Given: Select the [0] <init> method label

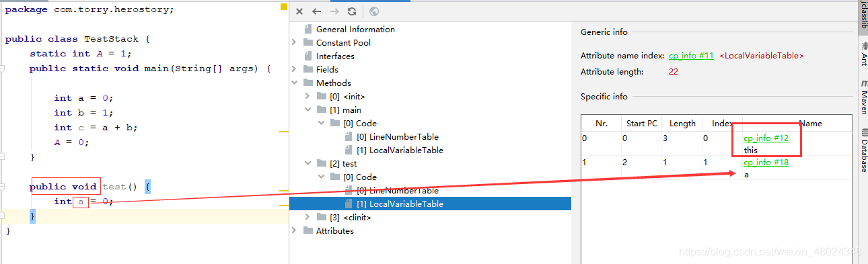Looking at the screenshot, I should click(348, 96).
